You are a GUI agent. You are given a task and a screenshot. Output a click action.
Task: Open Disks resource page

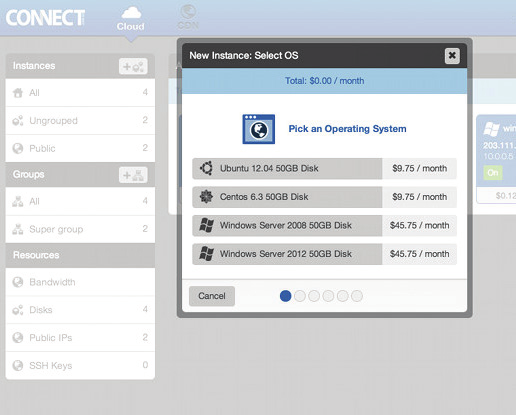click(80, 310)
